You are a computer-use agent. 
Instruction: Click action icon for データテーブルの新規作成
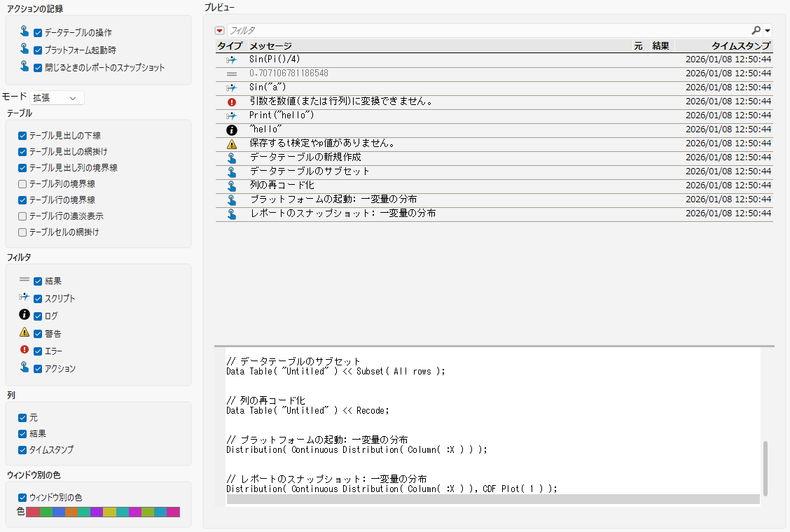pyautogui.click(x=231, y=157)
